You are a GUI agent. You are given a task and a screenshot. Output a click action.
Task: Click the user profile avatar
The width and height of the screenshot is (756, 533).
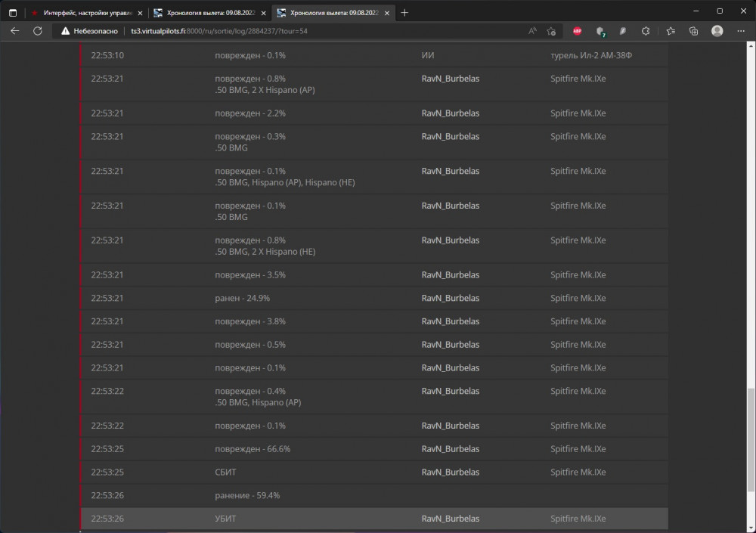click(x=717, y=31)
